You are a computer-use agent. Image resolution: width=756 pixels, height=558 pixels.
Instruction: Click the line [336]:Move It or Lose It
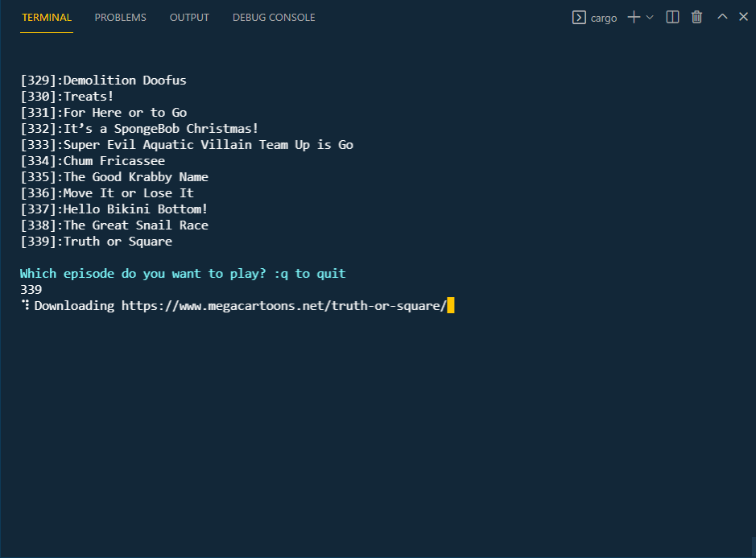(x=107, y=193)
